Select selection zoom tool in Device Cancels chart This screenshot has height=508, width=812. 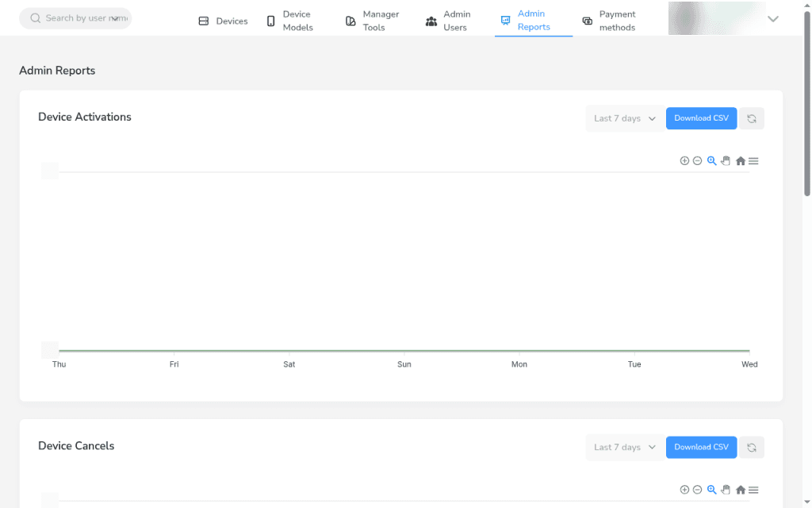click(712, 490)
